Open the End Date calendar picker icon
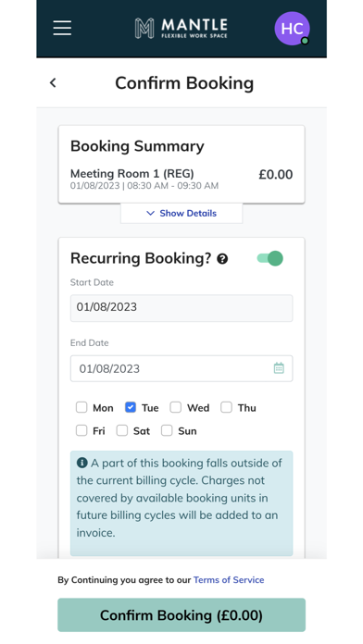The height and width of the screenshot is (644, 363). click(279, 368)
